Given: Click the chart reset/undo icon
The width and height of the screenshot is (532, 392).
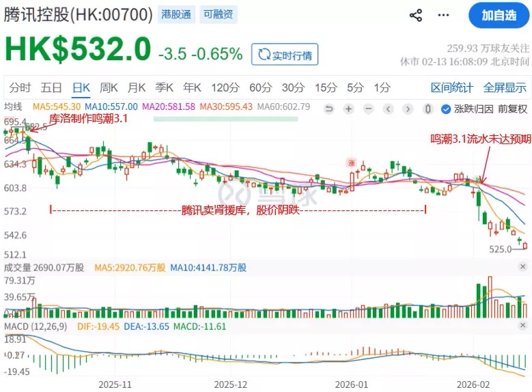Looking at the screenshot, I should coord(328,108).
